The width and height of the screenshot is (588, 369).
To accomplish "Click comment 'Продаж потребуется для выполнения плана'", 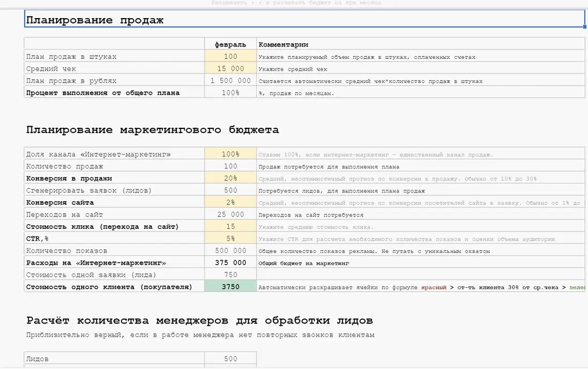I will 329,166.
